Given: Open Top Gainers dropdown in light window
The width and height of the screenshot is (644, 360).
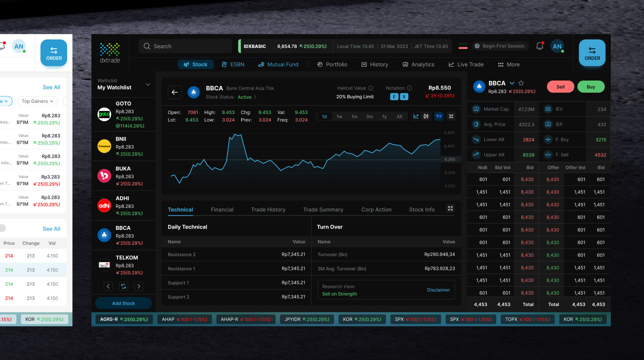Looking at the screenshot, I should [37, 101].
